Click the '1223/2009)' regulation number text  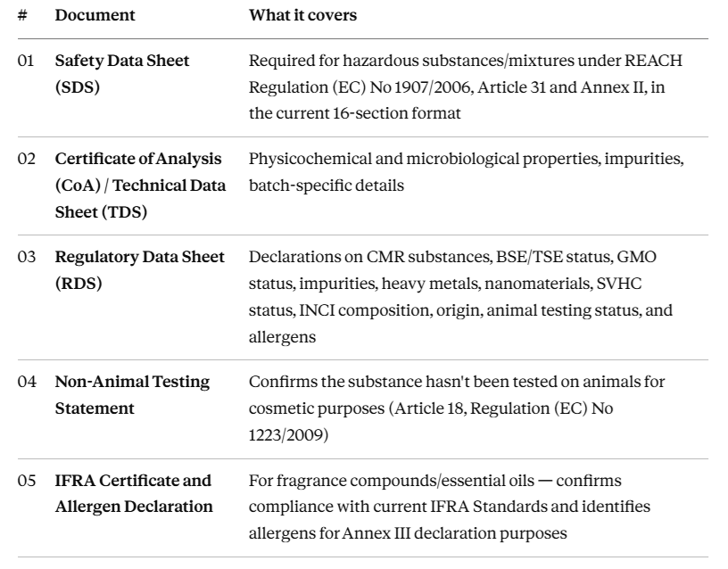click(x=288, y=435)
